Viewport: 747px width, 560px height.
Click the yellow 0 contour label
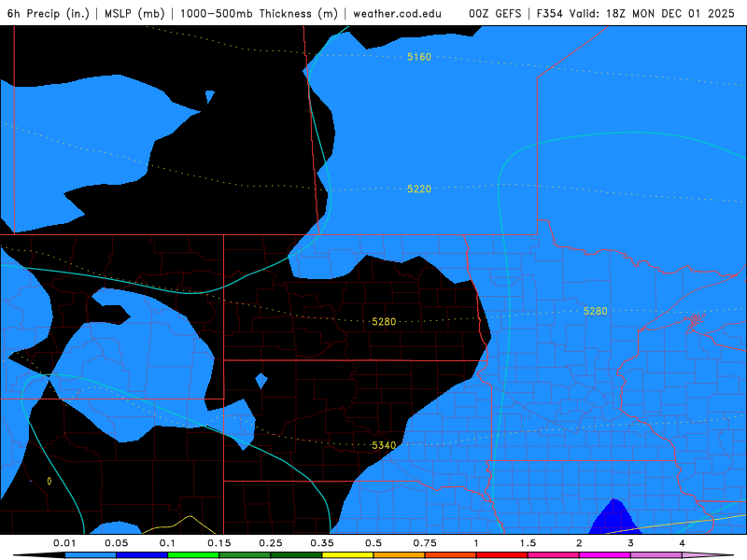click(49, 481)
